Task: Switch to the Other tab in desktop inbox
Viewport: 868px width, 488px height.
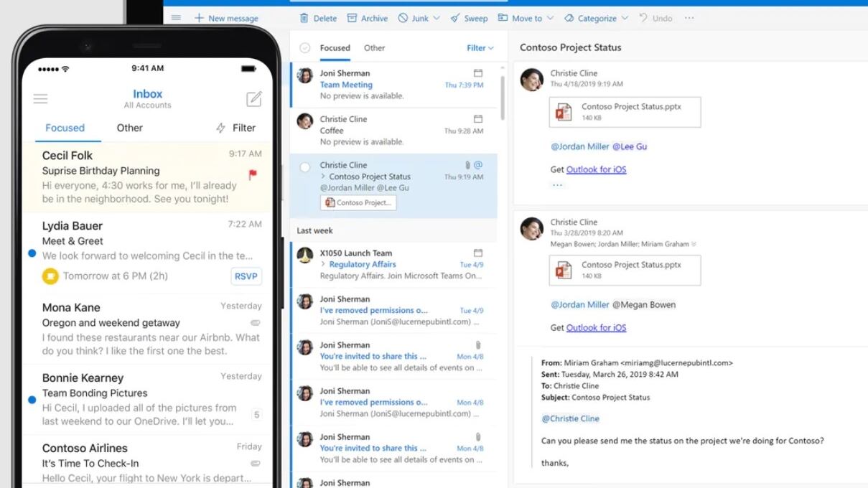Action: pyautogui.click(x=374, y=48)
